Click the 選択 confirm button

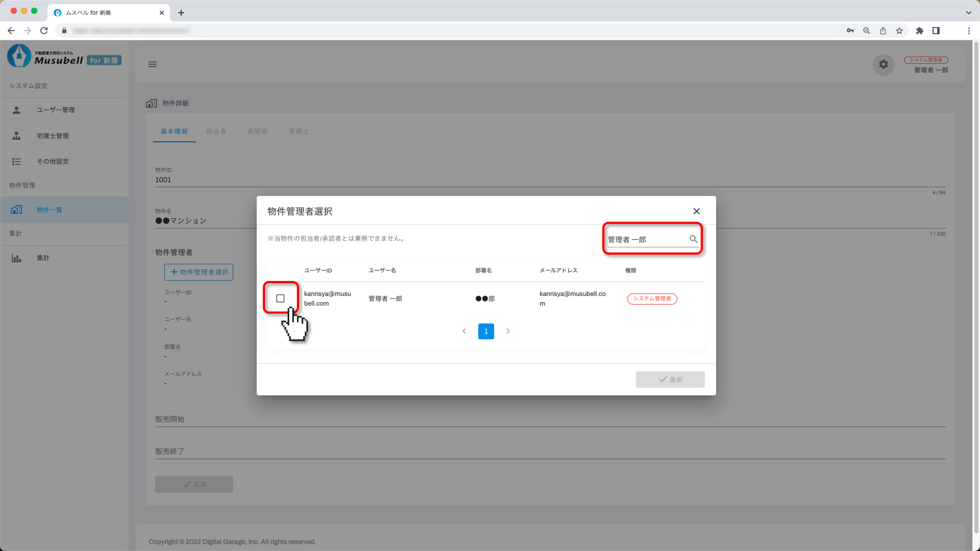coord(670,380)
